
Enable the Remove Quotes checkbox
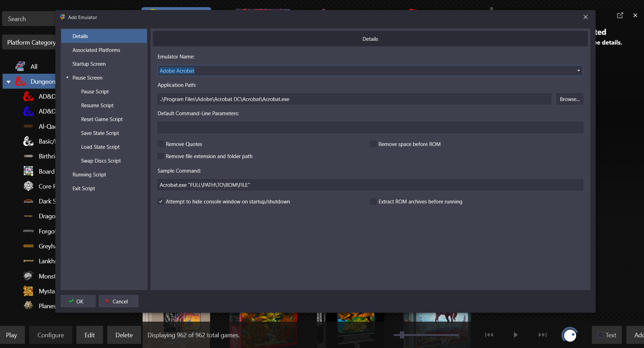[x=161, y=144]
